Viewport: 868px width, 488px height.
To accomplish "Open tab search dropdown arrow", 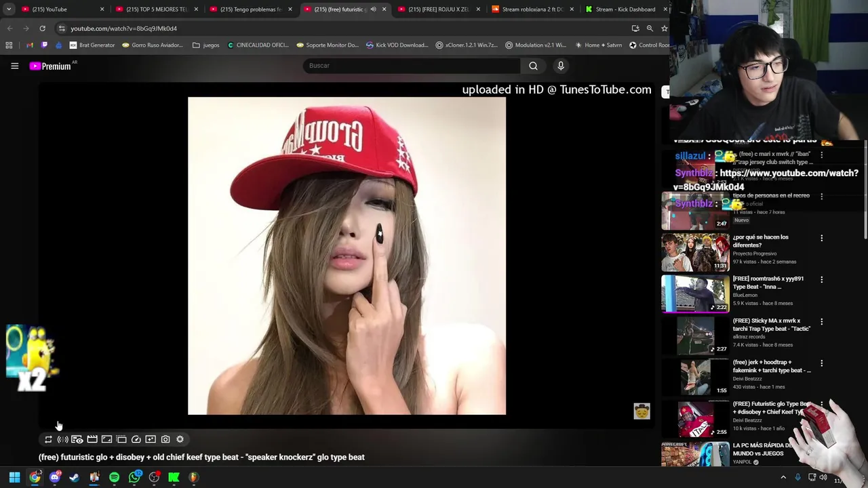I will (x=8, y=9).
